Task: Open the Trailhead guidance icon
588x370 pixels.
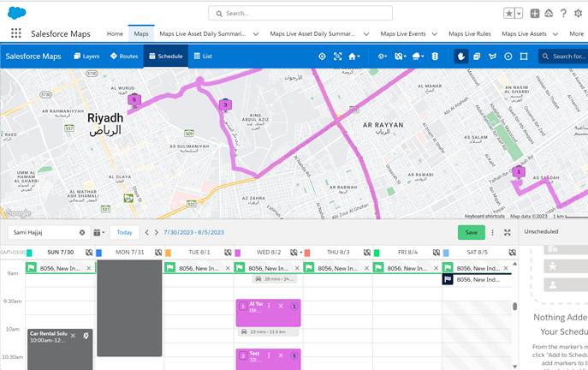Action: click(549, 14)
